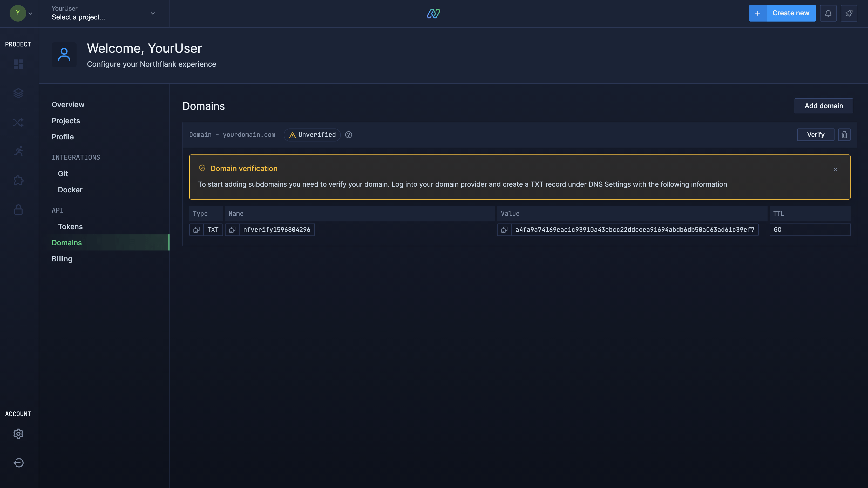
Task: Click the Add domain button
Action: (824, 106)
